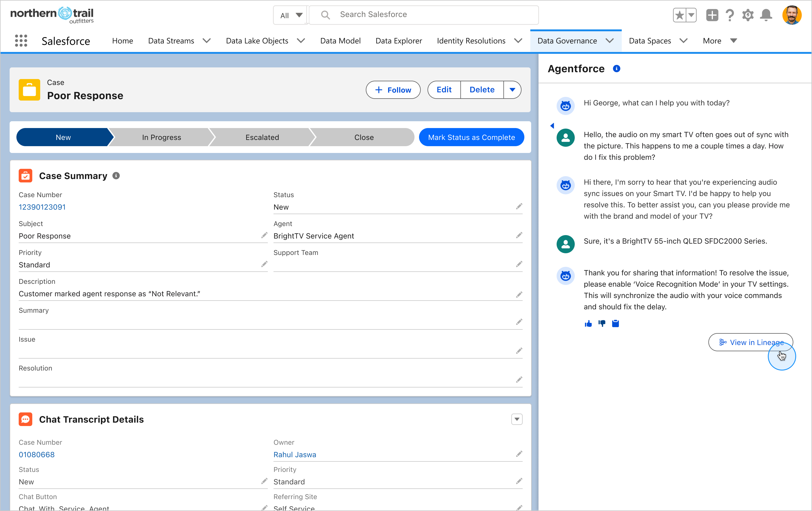
Task: Open the favorites list dropdown arrow
Action: [691, 15]
